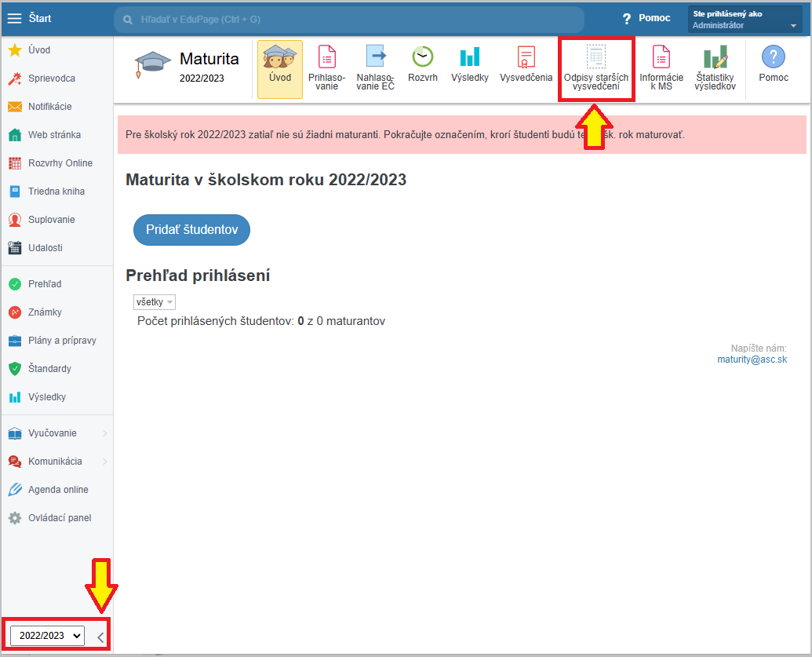This screenshot has width=812, height=657.
Task: Click the Maturita graduation cap logo
Action: coord(153,65)
